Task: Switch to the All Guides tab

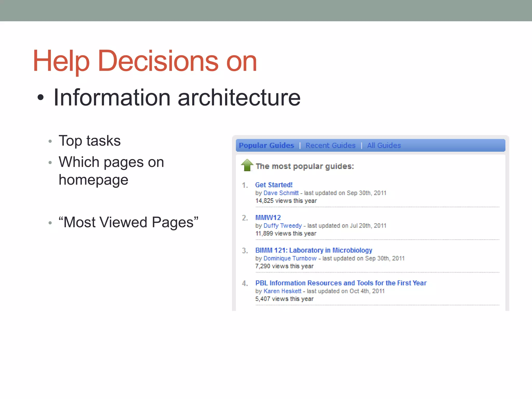Action: pyautogui.click(x=384, y=145)
